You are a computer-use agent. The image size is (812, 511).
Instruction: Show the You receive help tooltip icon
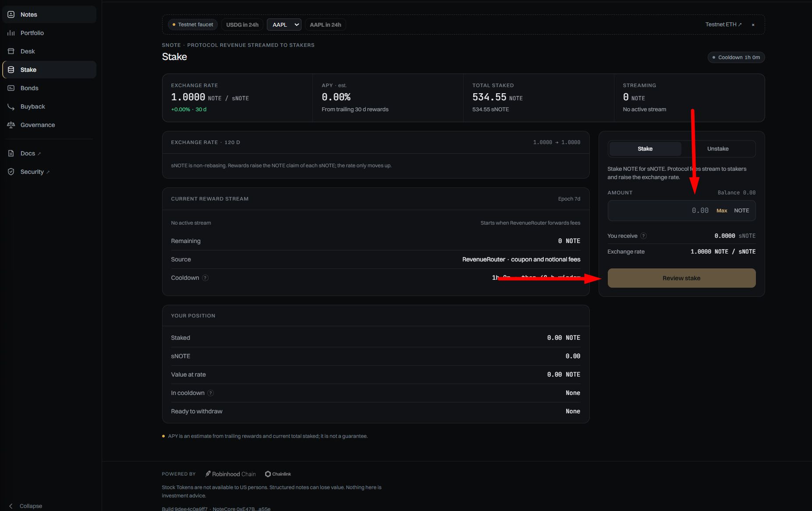(643, 236)
